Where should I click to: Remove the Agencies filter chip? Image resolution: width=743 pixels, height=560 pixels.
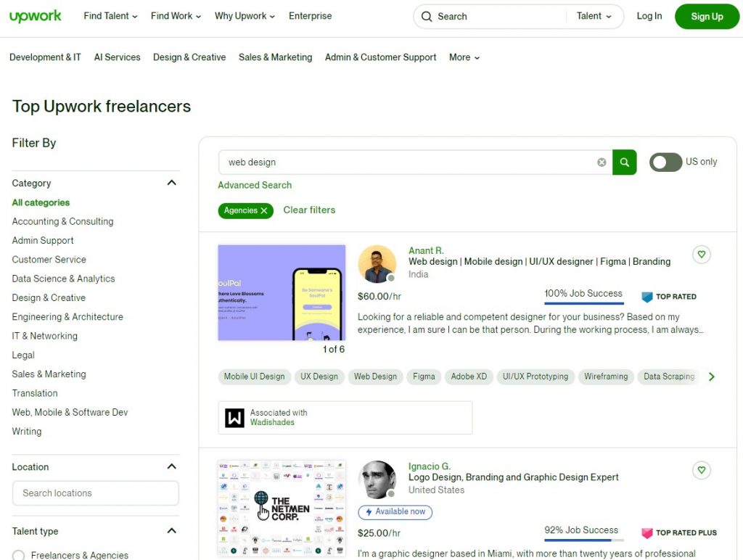264,210
